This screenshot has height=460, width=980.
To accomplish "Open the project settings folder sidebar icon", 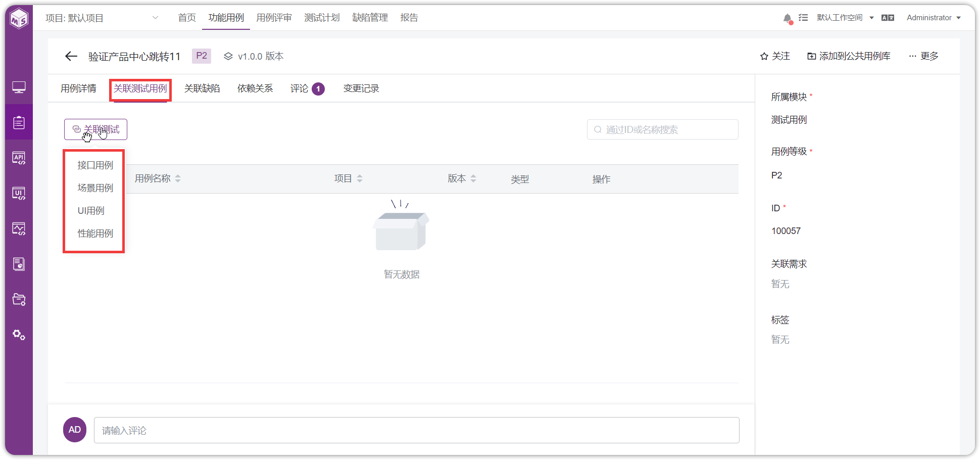I will (19, 299).
